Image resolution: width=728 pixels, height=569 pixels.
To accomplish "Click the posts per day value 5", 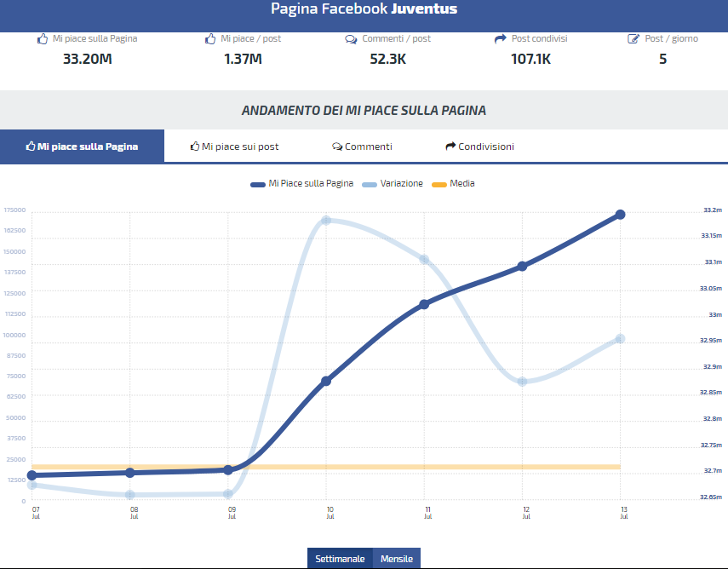I will coord(663,59).
